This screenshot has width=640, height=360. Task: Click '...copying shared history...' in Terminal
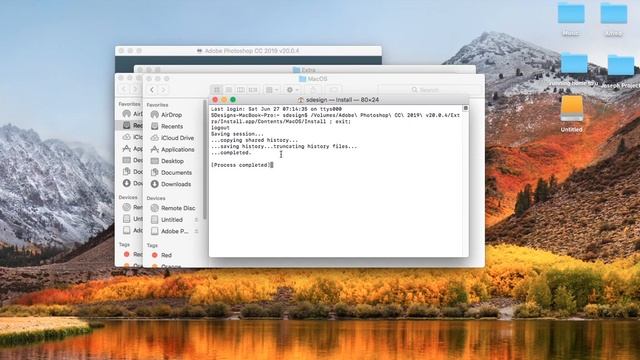[254, 140]
